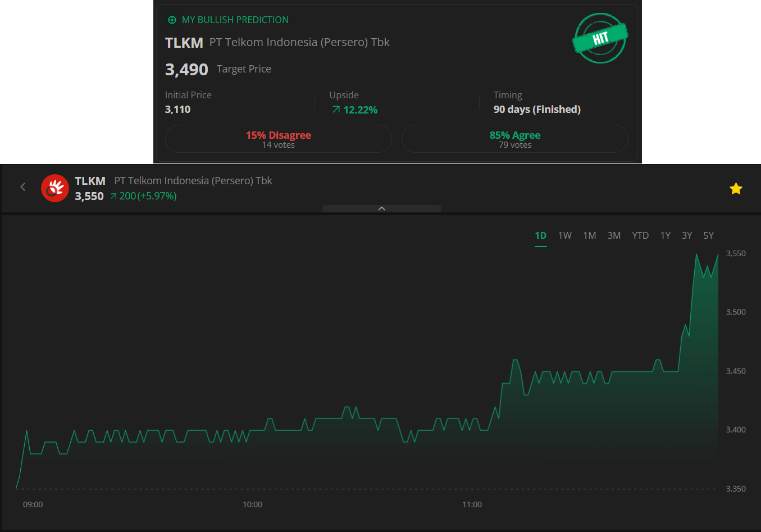Image resolution: width=761 pixels, height=532 pixels.
Task: Click the Upside label
Action: pyautogui.click(x=344, y=95)
